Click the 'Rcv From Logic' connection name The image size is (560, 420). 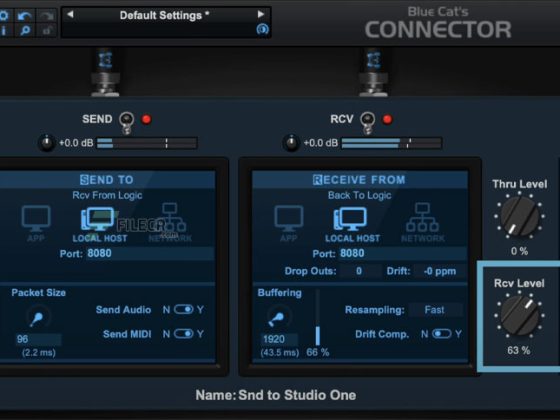[x=107, y=195]
